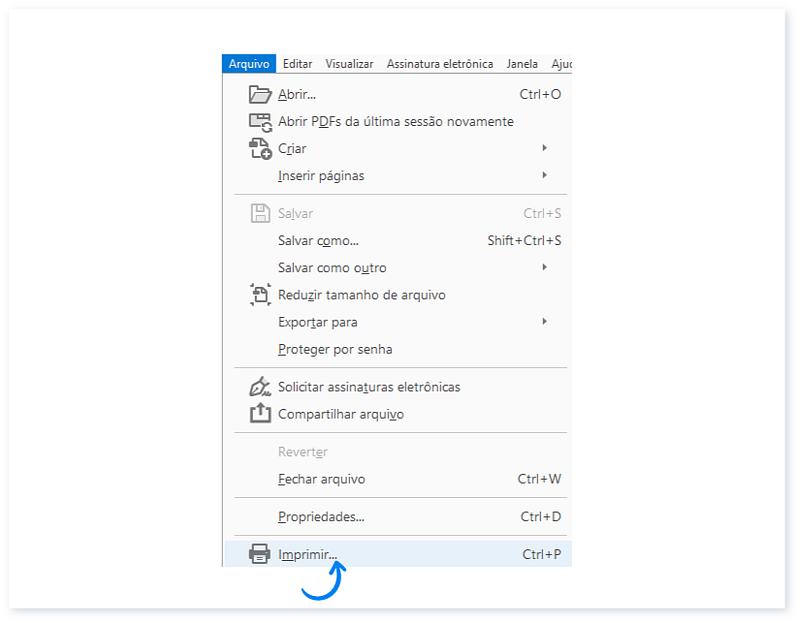Screen dimensions: 800x623
Task: Open the Assinatura eletrônica menu
Action: pyautogui.click(x=439, y=64)
